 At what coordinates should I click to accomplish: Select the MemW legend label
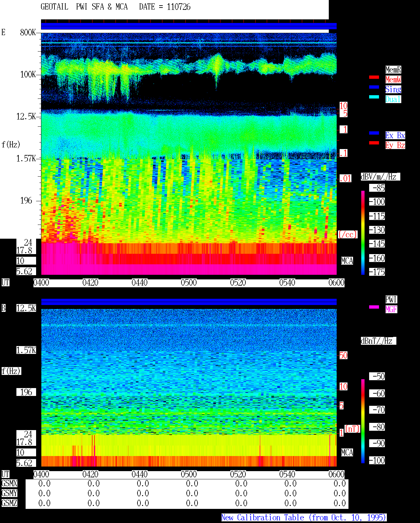[393, 79]
